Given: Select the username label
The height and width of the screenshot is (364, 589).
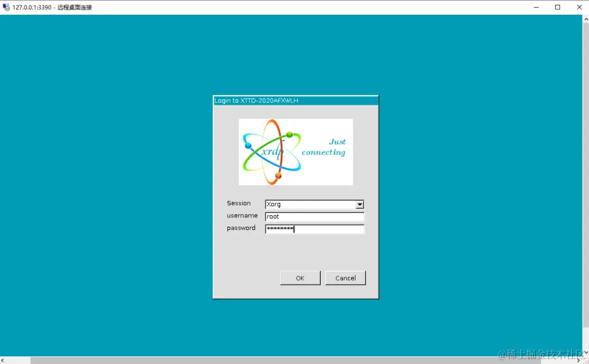Looking at the screenshot, I should 242,215.
